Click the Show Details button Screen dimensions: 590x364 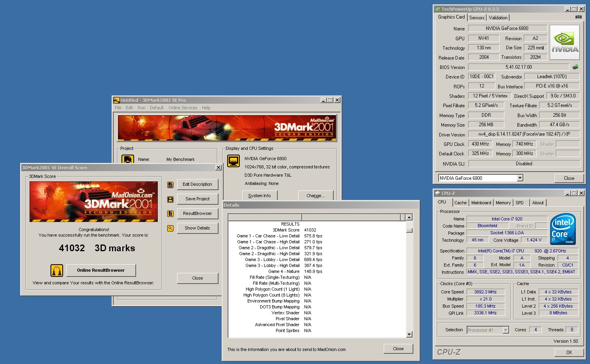click(197, 228)
